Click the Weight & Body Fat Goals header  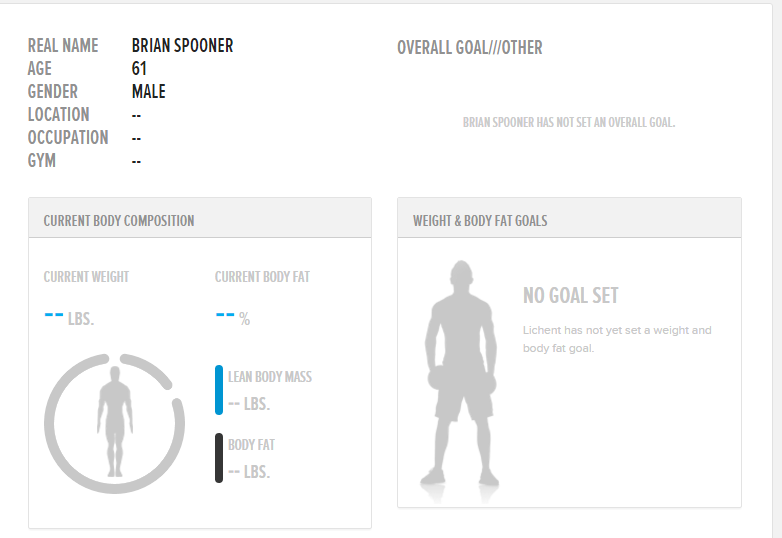(480, 221)
